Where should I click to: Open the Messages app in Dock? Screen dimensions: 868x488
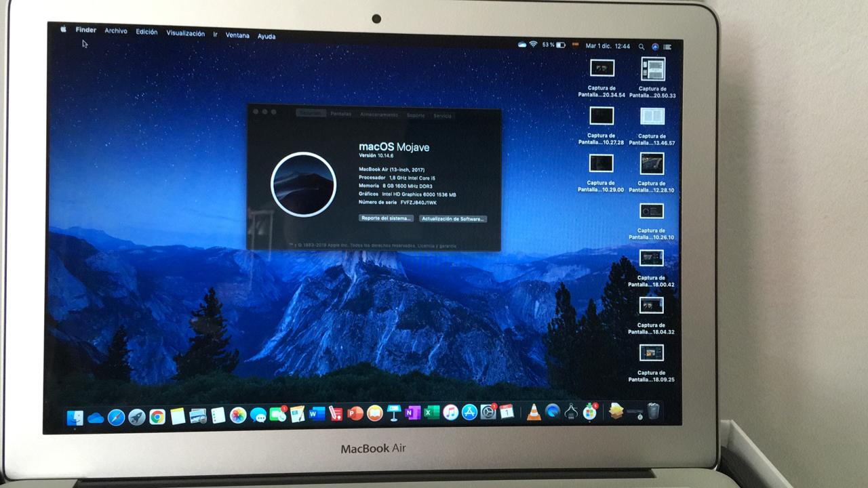(258, 415)
